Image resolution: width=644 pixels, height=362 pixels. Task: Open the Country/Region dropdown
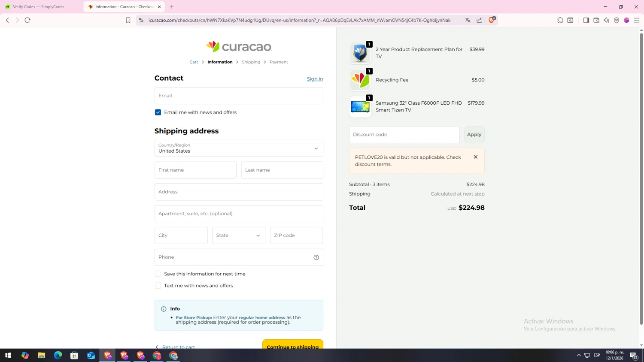pos(239,148)
